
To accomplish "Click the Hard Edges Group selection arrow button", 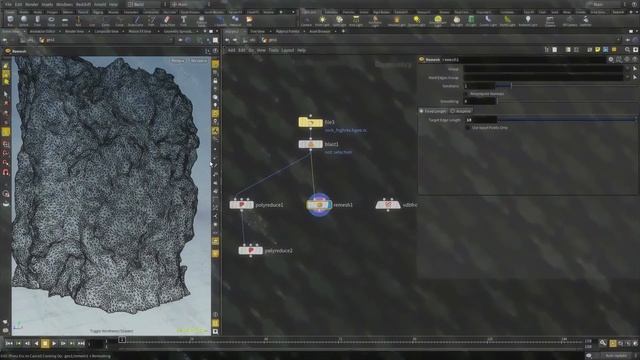I will pyautogui.click(x=635, y=77).
